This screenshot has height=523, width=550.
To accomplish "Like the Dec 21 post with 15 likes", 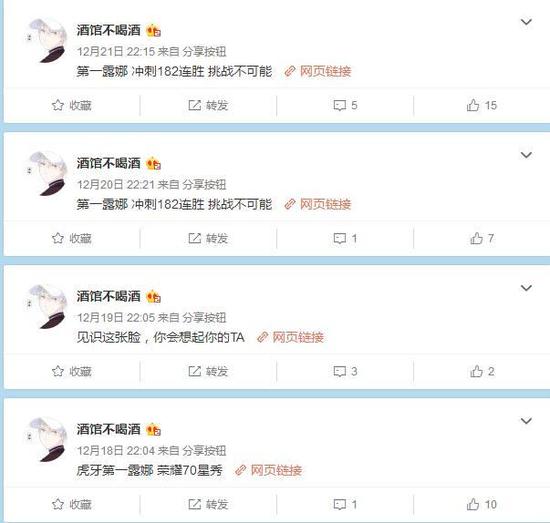I will tap(482, 105).
